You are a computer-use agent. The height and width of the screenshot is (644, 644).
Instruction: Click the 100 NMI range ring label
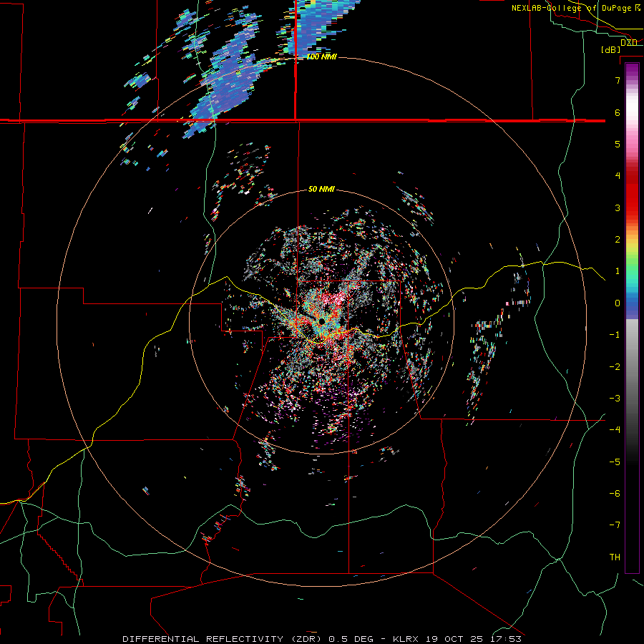pos(321,57)
